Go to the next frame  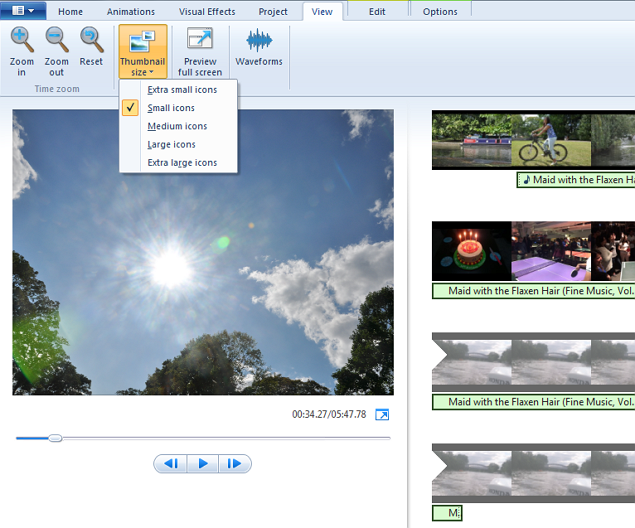[x=234, y=463]
